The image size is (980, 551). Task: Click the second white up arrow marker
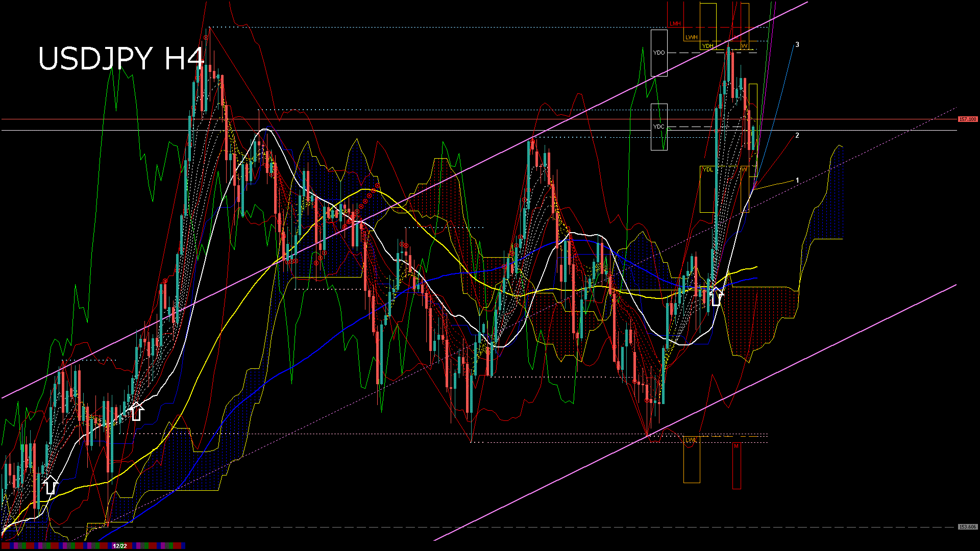(136, 411)
